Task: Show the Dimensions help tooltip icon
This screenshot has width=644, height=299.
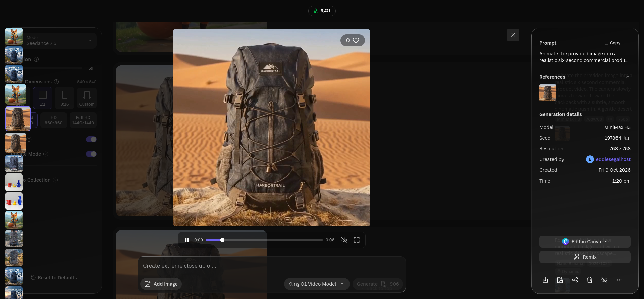Action: pos(56,82)
